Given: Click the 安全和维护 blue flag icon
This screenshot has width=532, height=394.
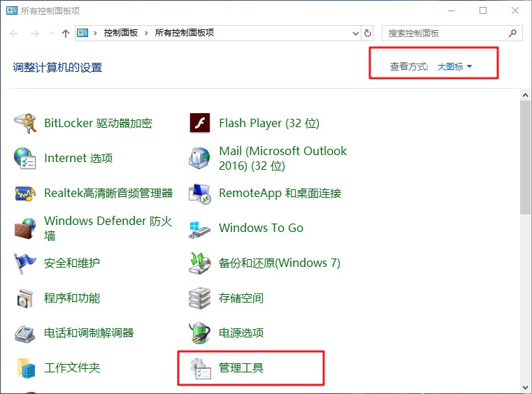Looking at the screenshot, I should point(24,263).
